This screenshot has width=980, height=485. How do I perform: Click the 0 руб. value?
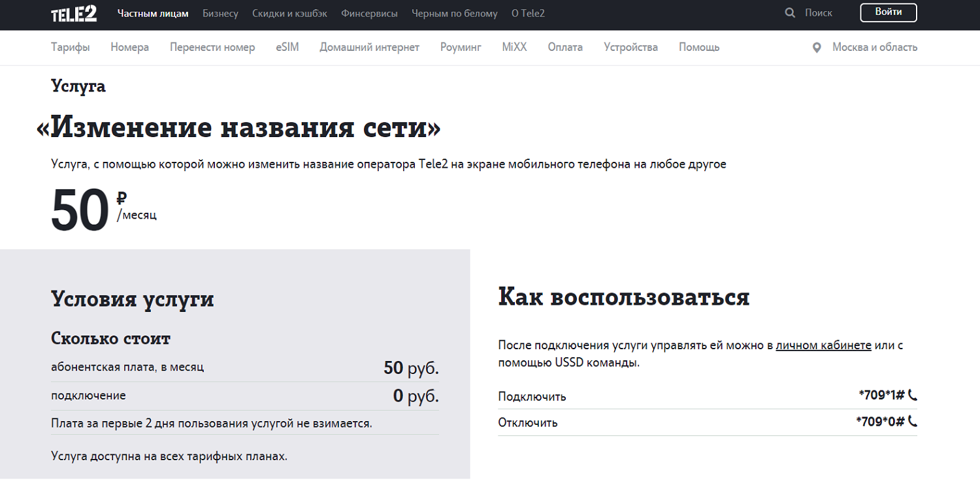(x=416, y=396)
